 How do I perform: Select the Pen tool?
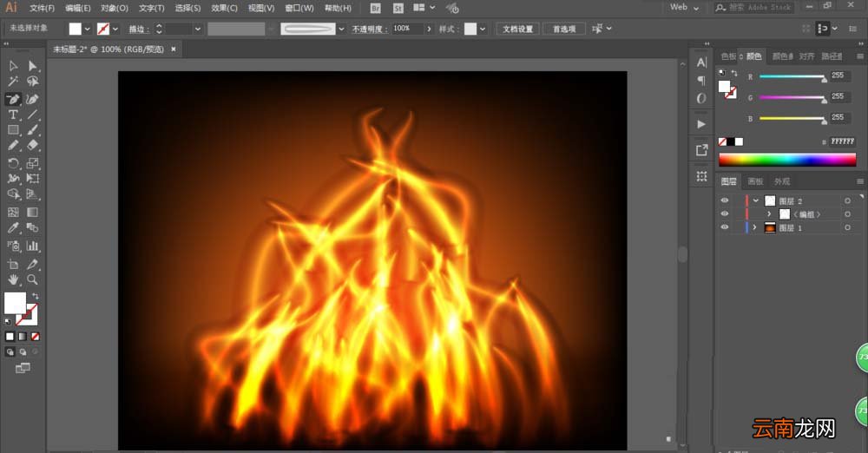tap(13, 100)
